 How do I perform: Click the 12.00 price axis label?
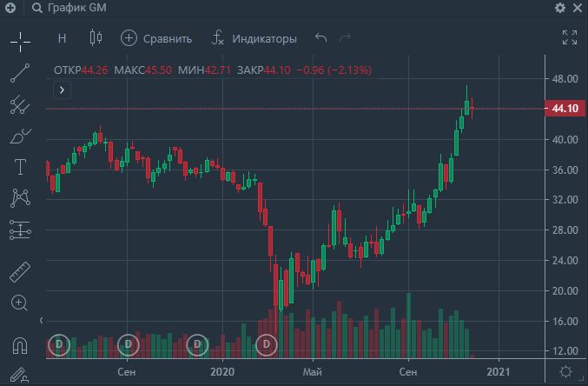(x=565, y=351)
